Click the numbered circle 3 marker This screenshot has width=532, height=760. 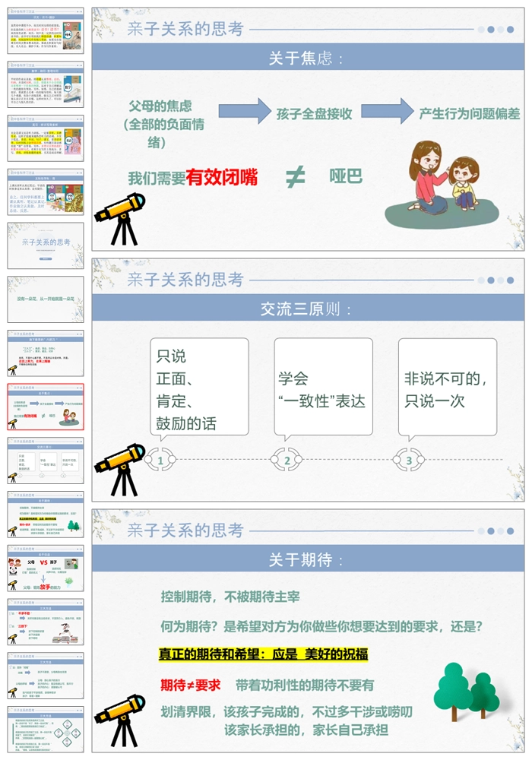point(409,460)
